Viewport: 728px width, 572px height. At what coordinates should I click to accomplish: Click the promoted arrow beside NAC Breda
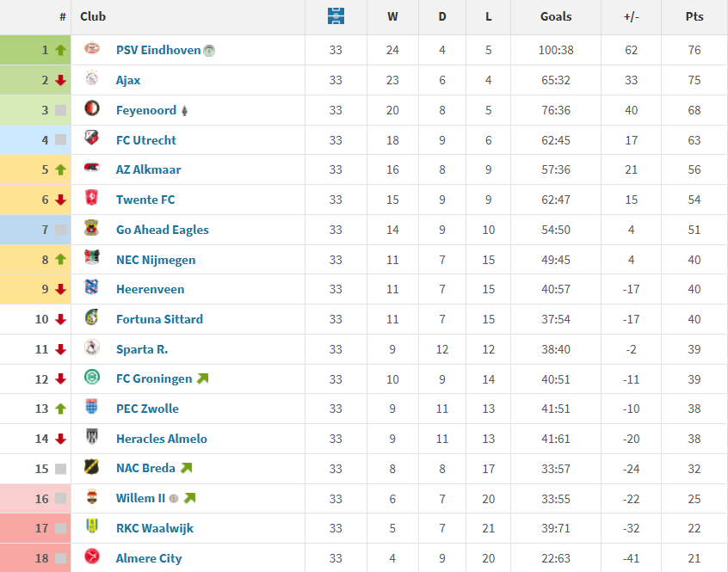tap(186, 468)
